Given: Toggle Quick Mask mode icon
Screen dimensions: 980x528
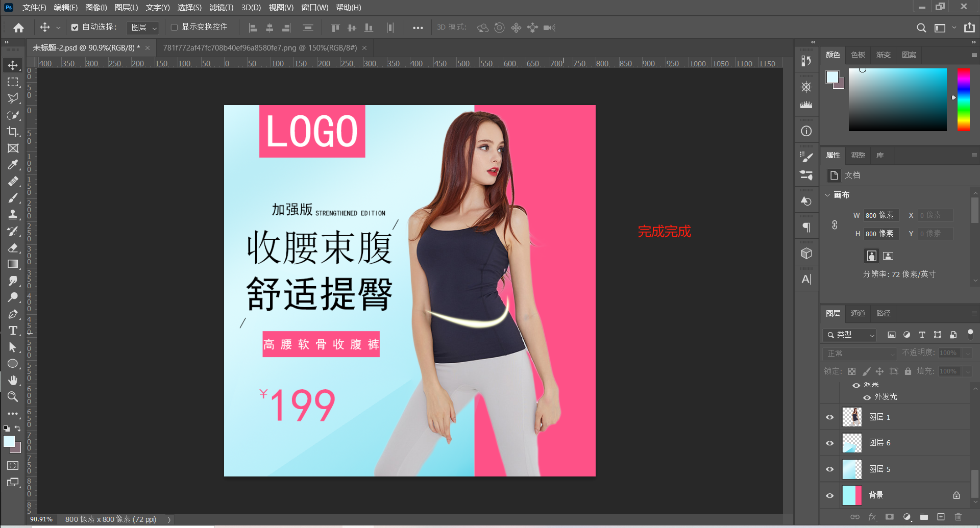Looking at the screenshot, I should point(13,466).
